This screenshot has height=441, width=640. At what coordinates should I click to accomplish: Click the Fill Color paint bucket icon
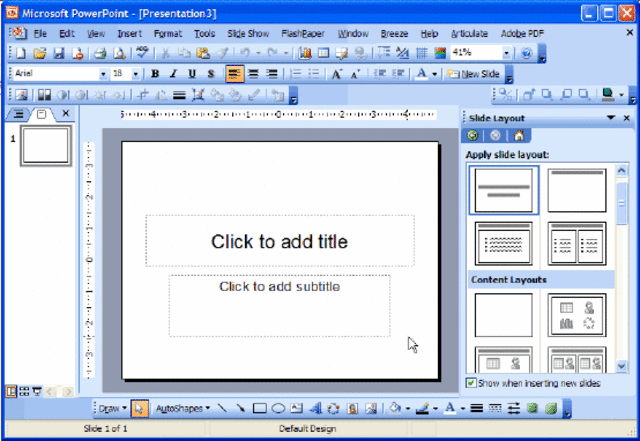395,408
